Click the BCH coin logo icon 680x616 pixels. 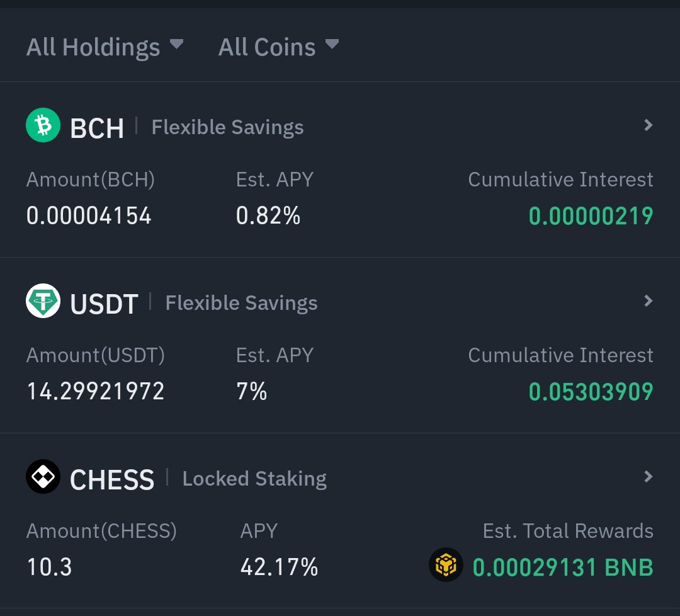coord(43,125)
